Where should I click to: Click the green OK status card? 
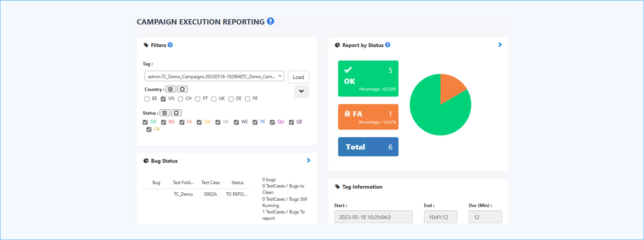coord(368,79)
